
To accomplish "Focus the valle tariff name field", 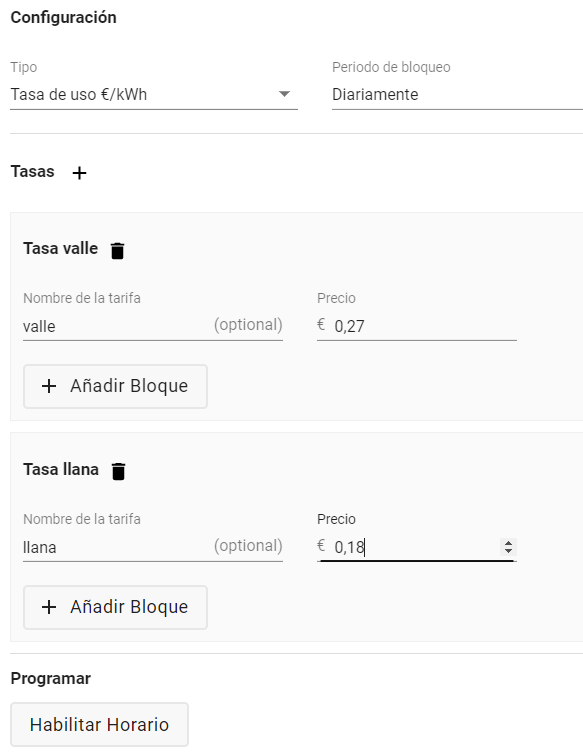I will (152, 326).
